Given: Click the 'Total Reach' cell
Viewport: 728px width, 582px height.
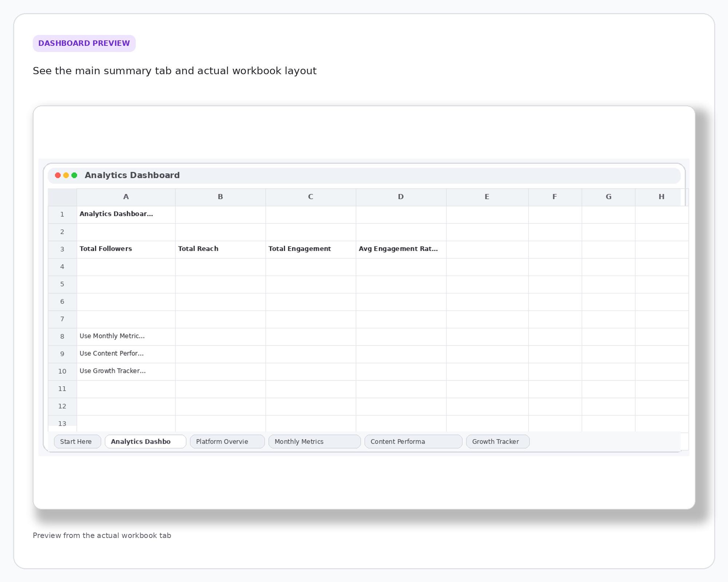Looking at the screenshot, I should click(220, 250).
